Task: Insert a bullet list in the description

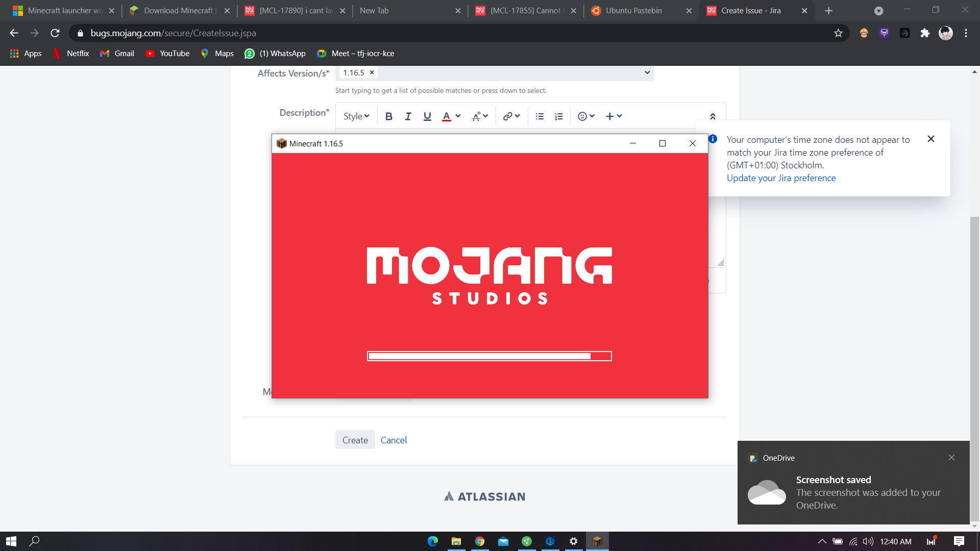Action: click(x=540, y=116)
